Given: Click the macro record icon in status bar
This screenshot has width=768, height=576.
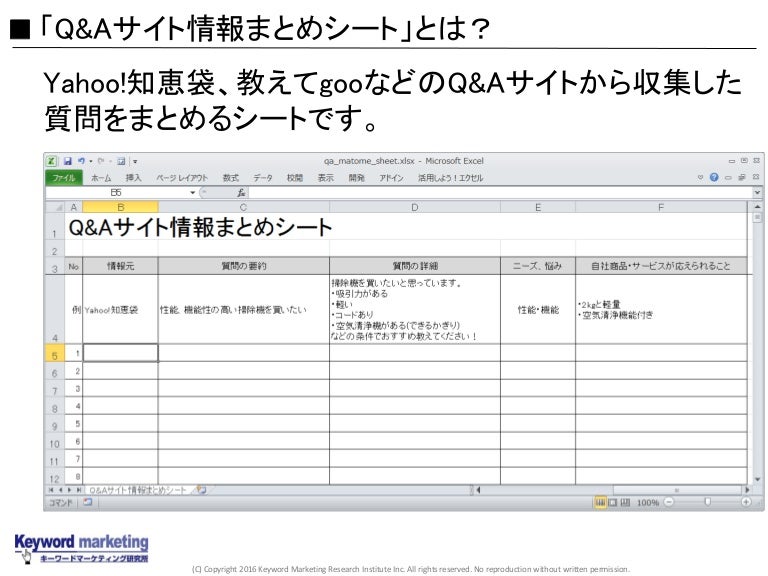Looking at the screenshot, I should click(87, 503).
